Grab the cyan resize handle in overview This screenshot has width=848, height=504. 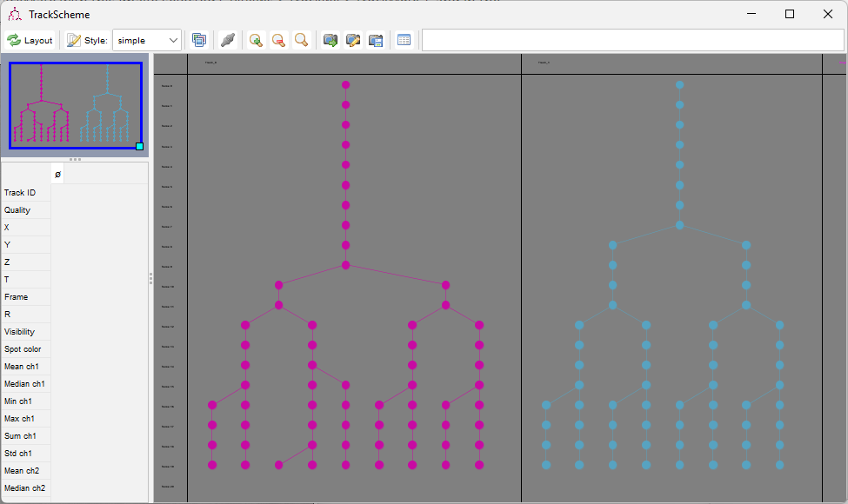point(139,146)
